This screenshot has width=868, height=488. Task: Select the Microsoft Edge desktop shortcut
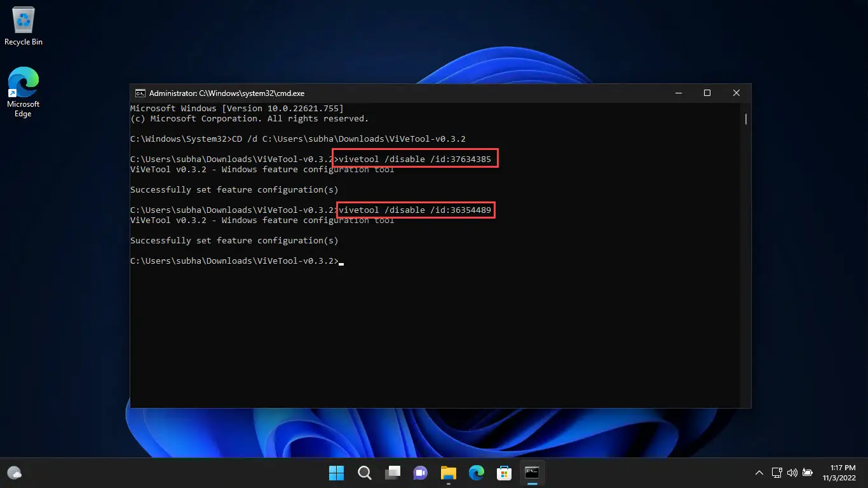tap(24, 92)
